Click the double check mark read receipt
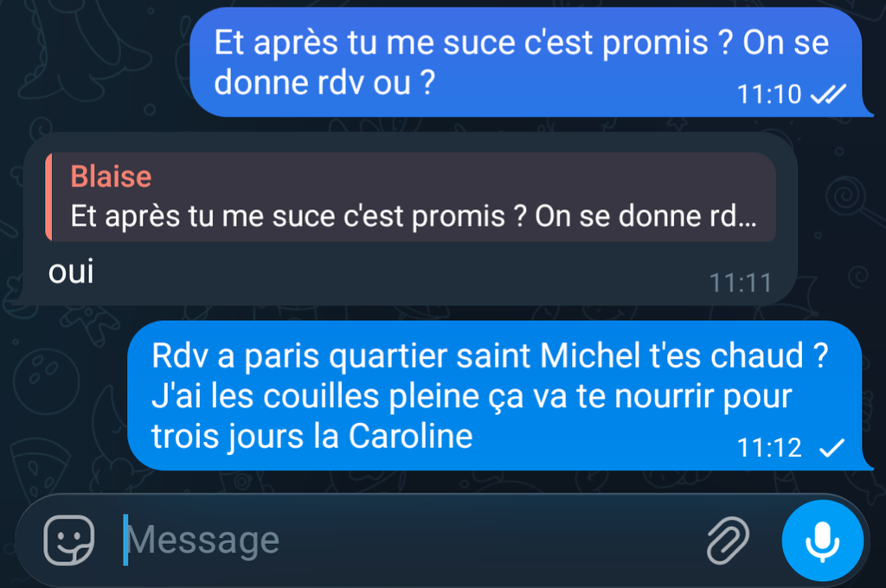The width and height of the screenshot is (886, 588). click(828, 93)
